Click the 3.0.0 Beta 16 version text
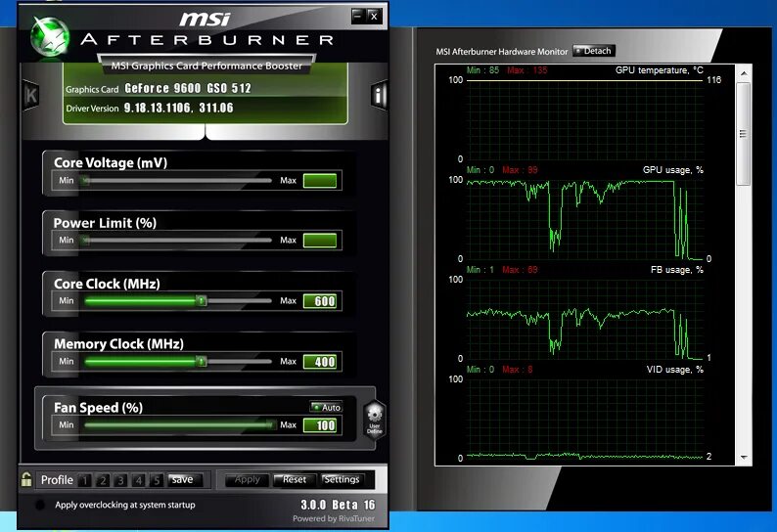 point(338,505)
